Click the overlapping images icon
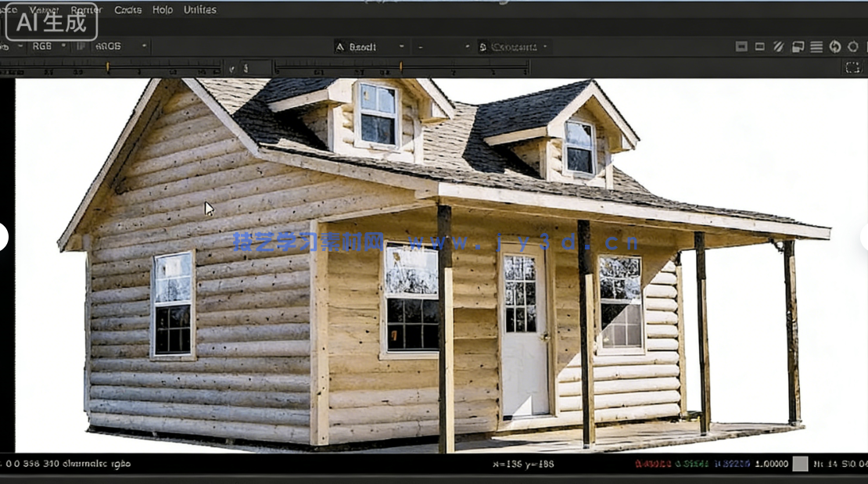 [x=798, y=47]
